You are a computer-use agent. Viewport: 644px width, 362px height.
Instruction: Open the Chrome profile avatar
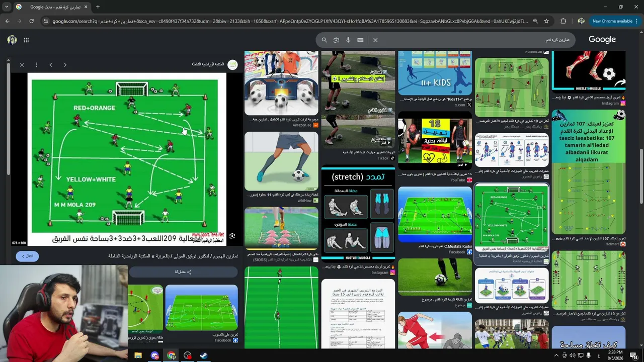point(581,21)
